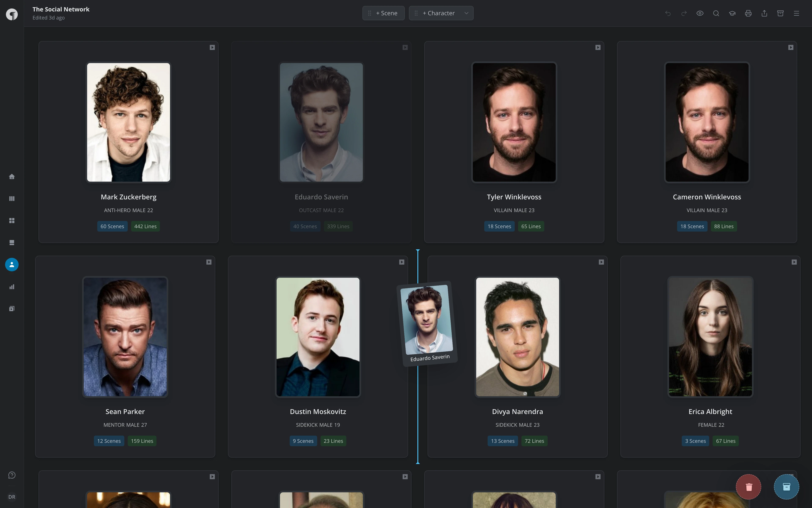
Task: Open the DR user profile avatar
Action: click(12, 497)
